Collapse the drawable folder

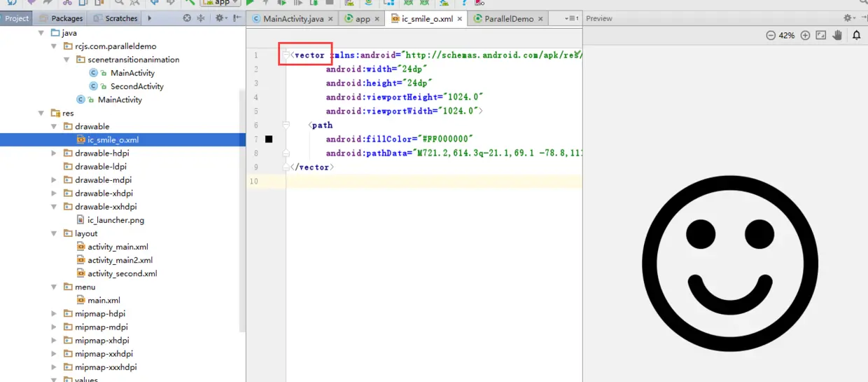55,126
